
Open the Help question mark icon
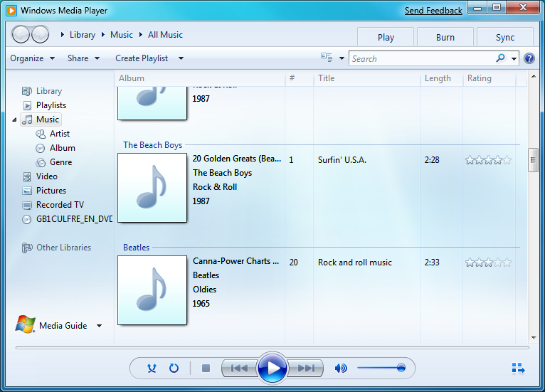[529, 58]
